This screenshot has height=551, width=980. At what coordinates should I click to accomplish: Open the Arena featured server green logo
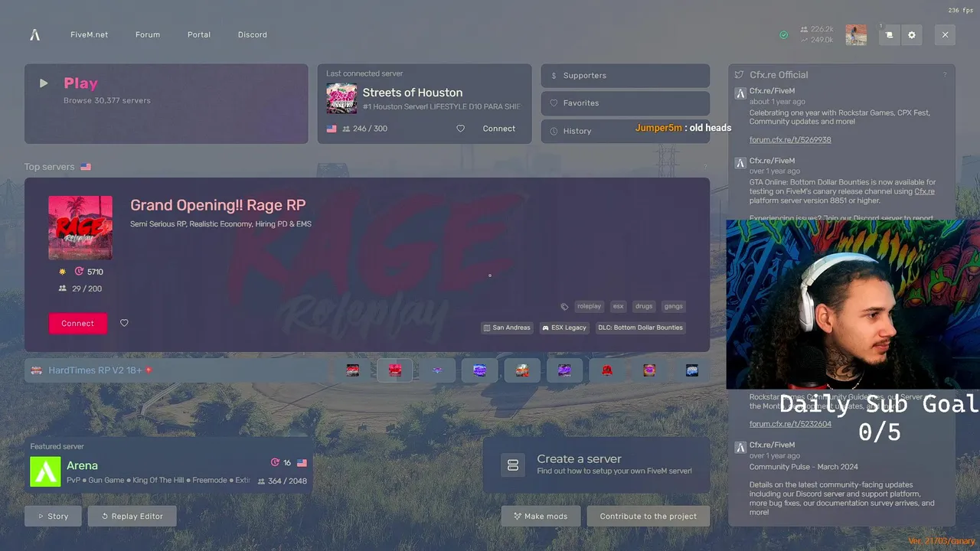[x=45, y=471]
